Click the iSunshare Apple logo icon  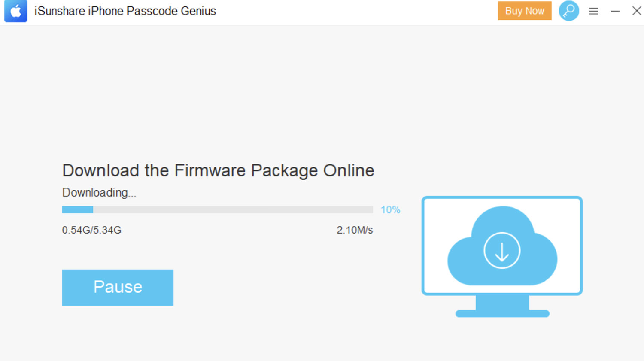pos(16,11)
